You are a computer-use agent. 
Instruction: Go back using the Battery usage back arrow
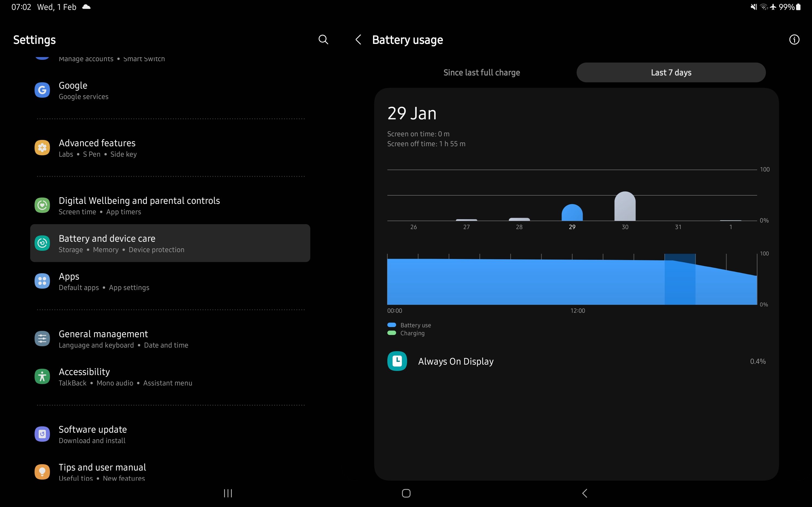click(x=358, y=40)
